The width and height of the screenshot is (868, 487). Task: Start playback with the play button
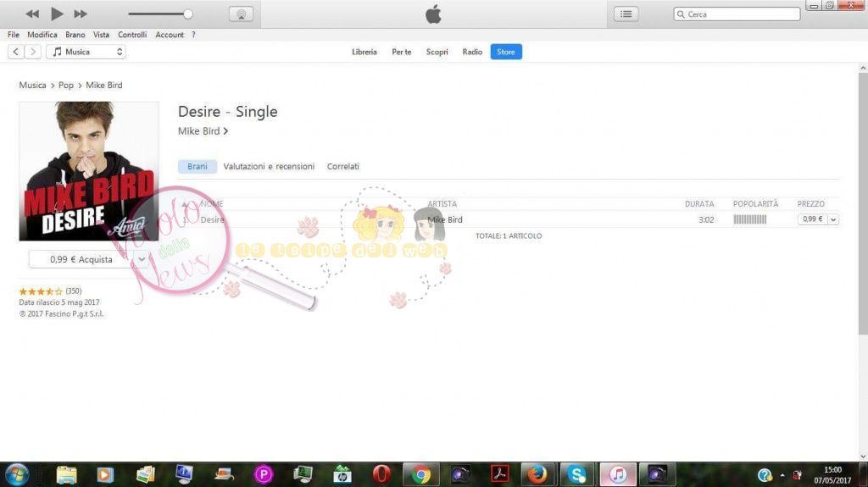(x=57, y=14)
